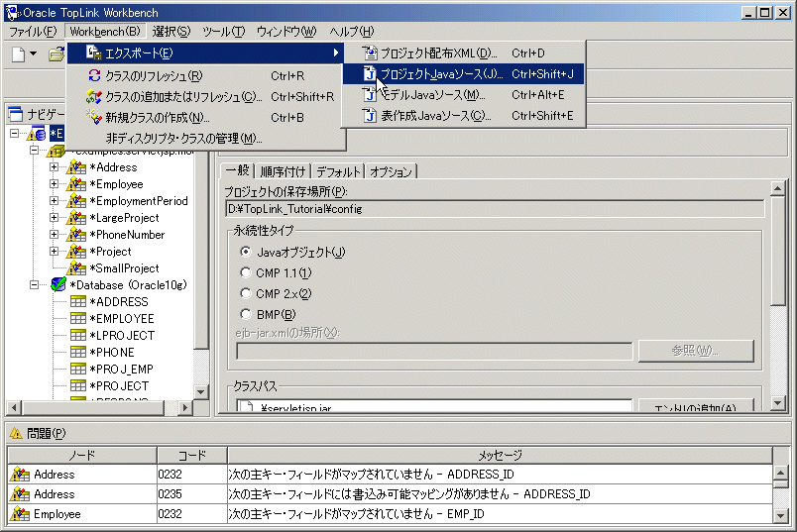Click the J icon for 表作成Javaソース
Viewport: 797px width, 532px height.
pyautogui.click(x=370, y=115)
